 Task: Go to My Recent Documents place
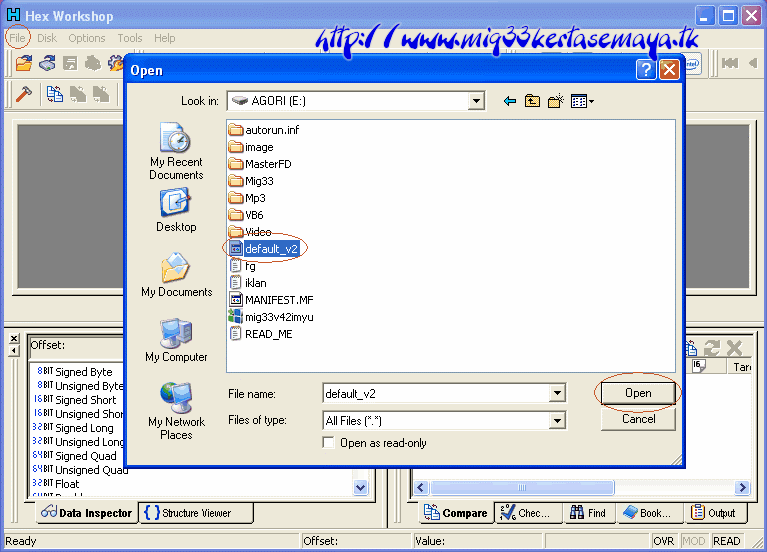coord(176,151)
